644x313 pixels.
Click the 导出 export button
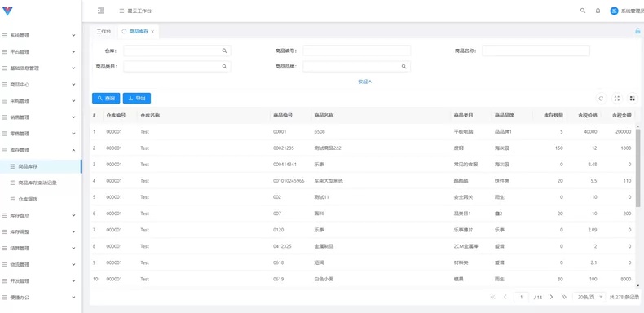click(x=137, y=98)
